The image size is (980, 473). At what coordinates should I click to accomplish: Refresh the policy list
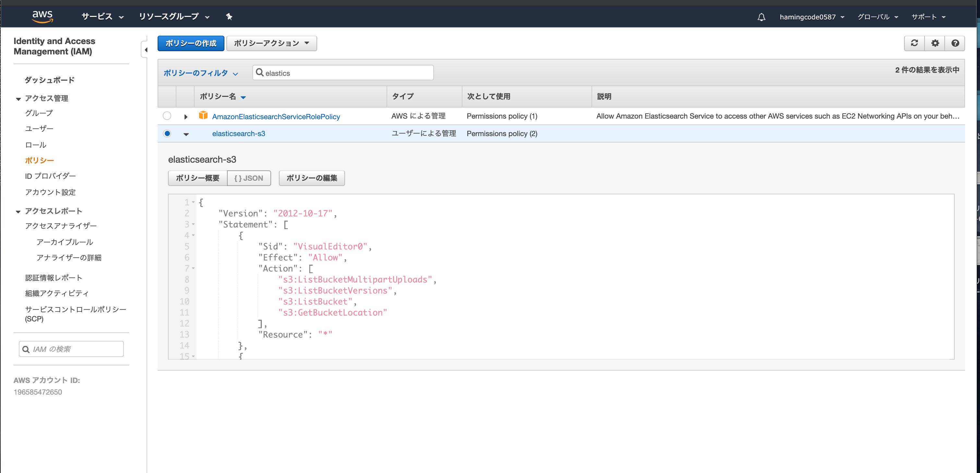tap(914, 43)
